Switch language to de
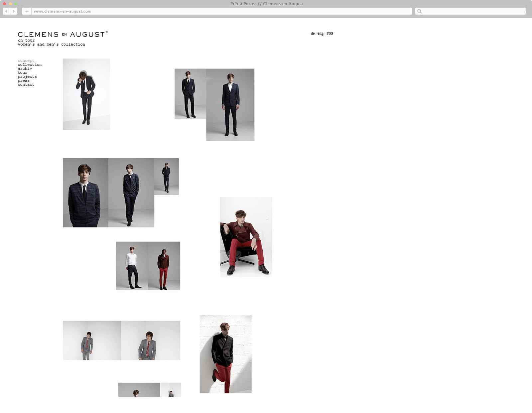This screenshot has width=532, height=413. click(x=313, y=33)
